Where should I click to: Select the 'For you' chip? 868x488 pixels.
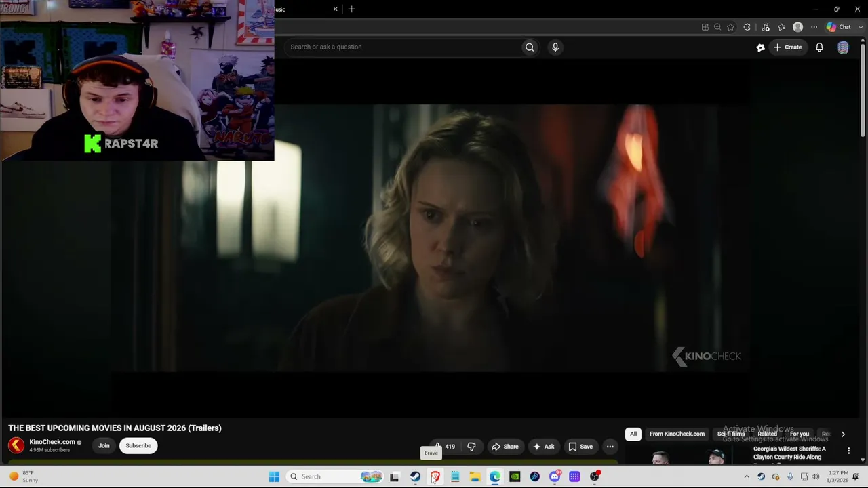click(x=800, y=434)
